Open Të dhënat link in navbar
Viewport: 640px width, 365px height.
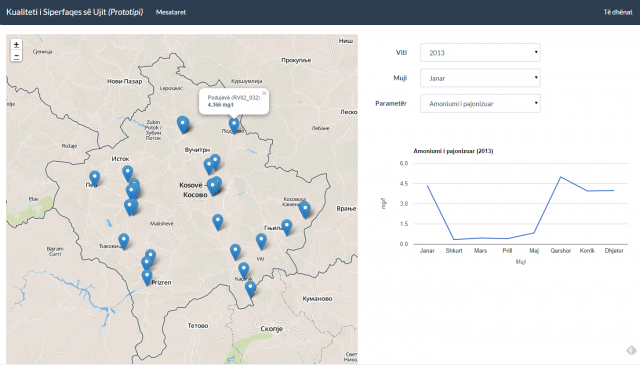pos(618,12)
